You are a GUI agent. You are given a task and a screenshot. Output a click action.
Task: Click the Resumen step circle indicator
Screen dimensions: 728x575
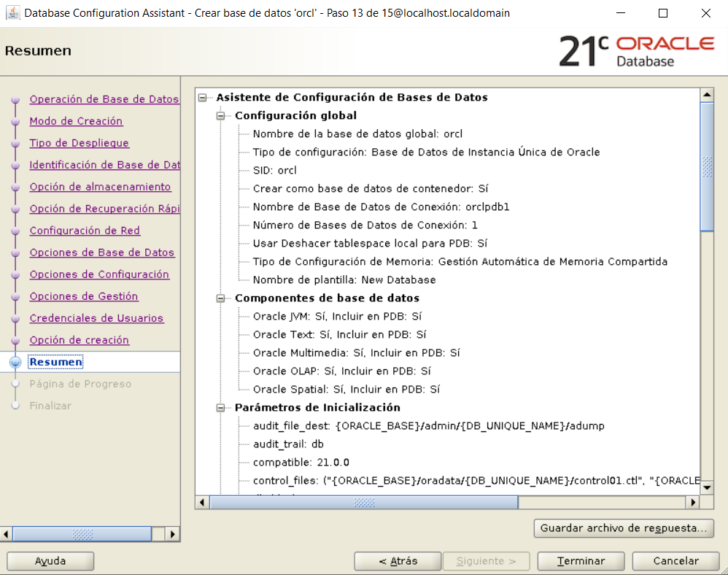[x=15, y=362]
